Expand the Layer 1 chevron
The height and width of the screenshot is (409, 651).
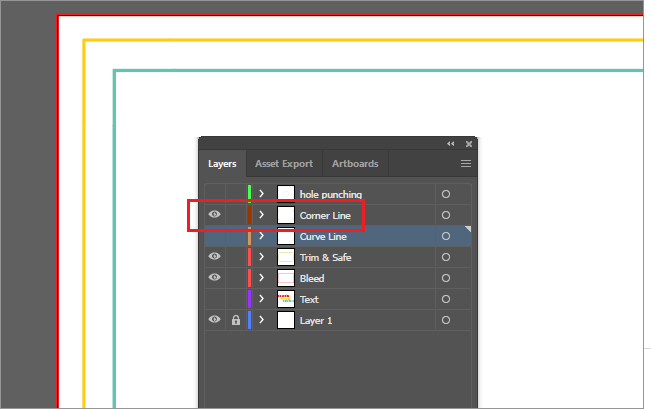[261, 320]
